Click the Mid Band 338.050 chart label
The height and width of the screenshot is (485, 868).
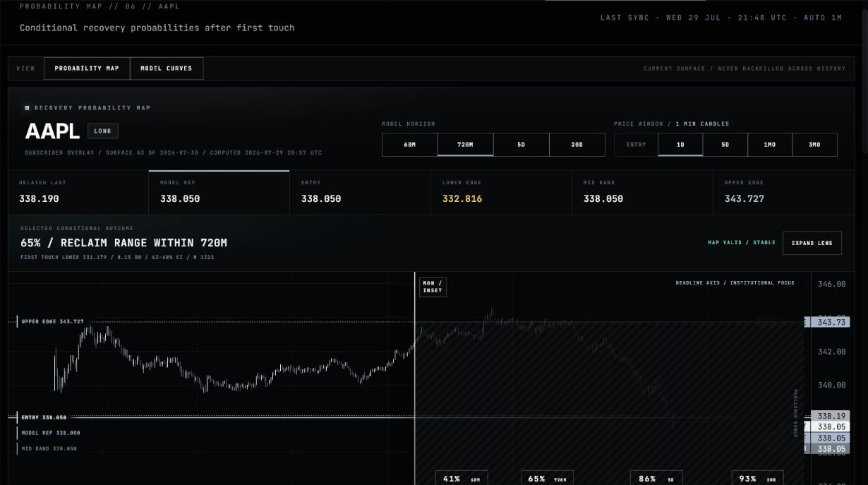point(49,448)
